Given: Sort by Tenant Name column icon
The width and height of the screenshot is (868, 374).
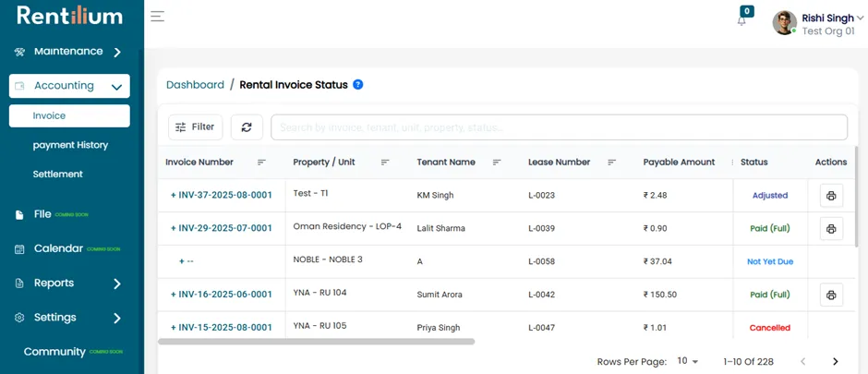Looking at the screenshot, I should (497, 163).
